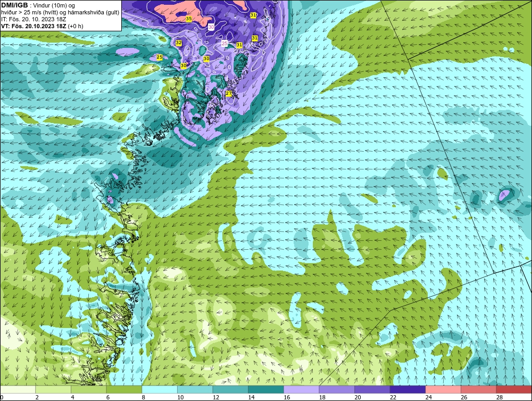Click the legend scale number 0

pyautogui.click(x=2, y=397)
